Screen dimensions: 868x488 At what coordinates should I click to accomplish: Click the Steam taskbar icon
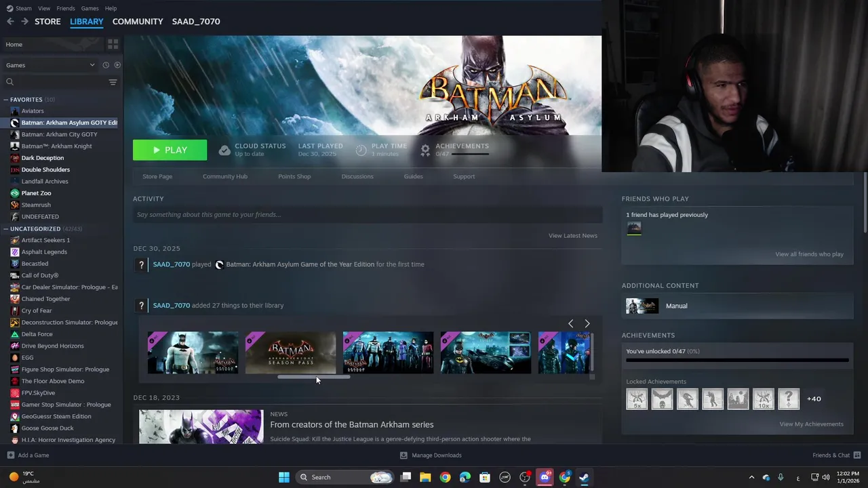point(584,477)
